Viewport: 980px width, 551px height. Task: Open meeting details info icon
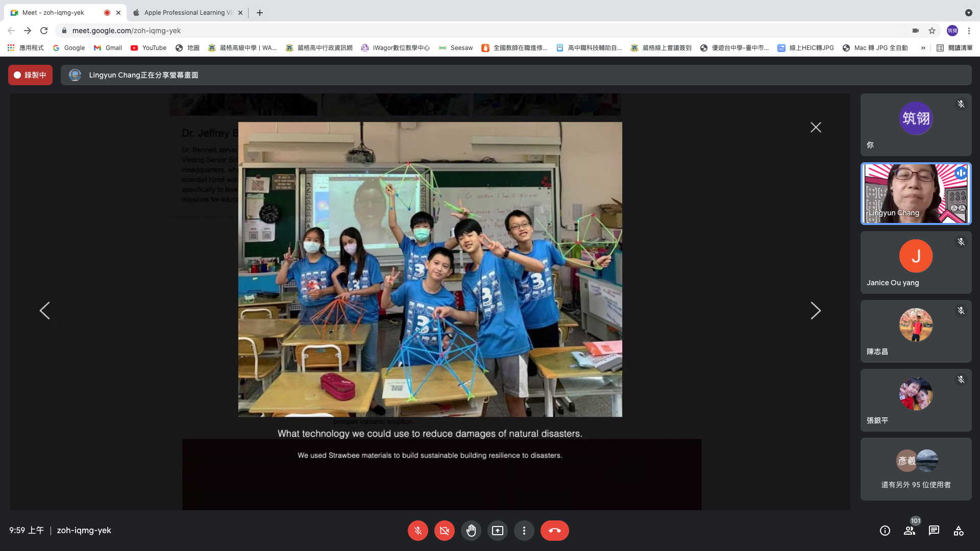(x=885, y=531)
